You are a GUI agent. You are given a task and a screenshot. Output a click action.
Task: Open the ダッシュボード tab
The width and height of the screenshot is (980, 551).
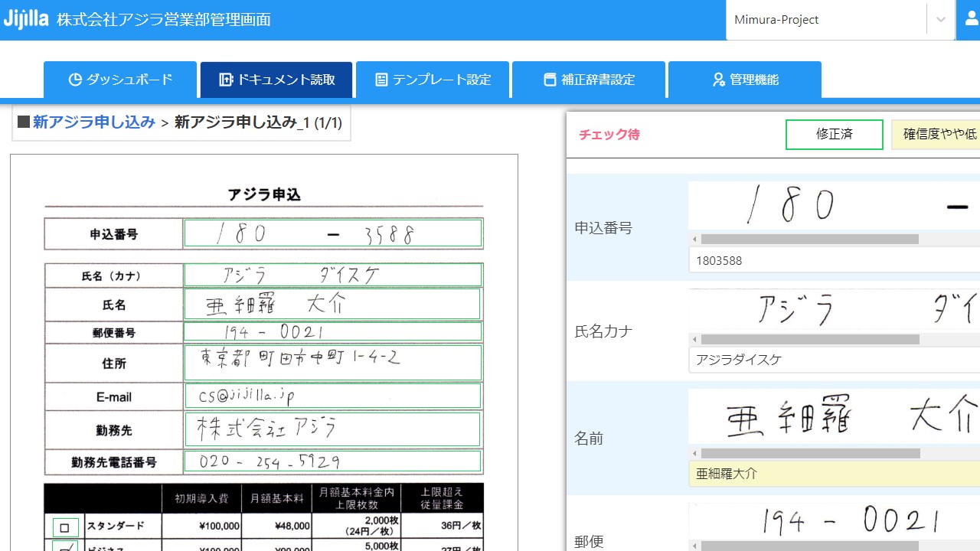[120, 80]
